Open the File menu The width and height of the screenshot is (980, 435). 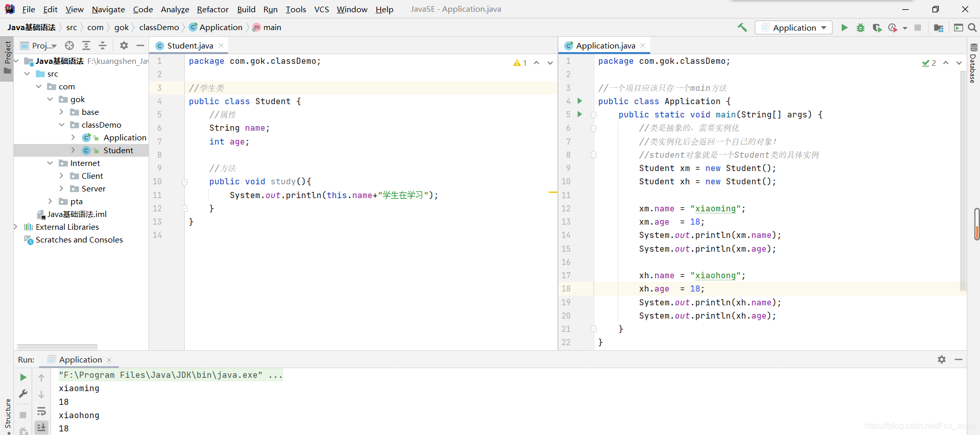29,9
